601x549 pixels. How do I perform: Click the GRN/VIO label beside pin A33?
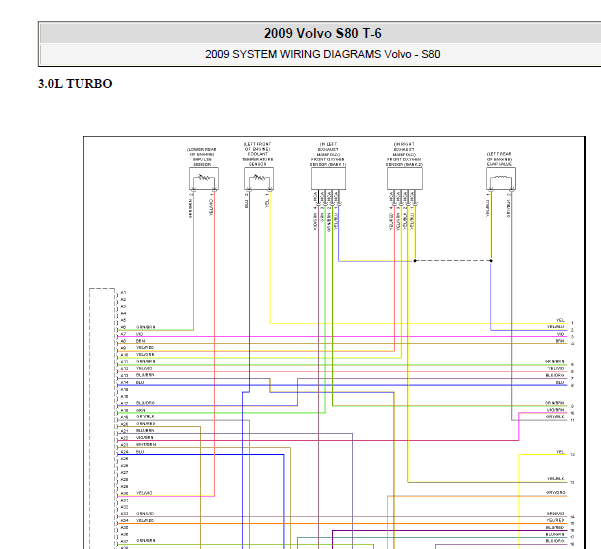pyautogui.click(x=145, y=513)
